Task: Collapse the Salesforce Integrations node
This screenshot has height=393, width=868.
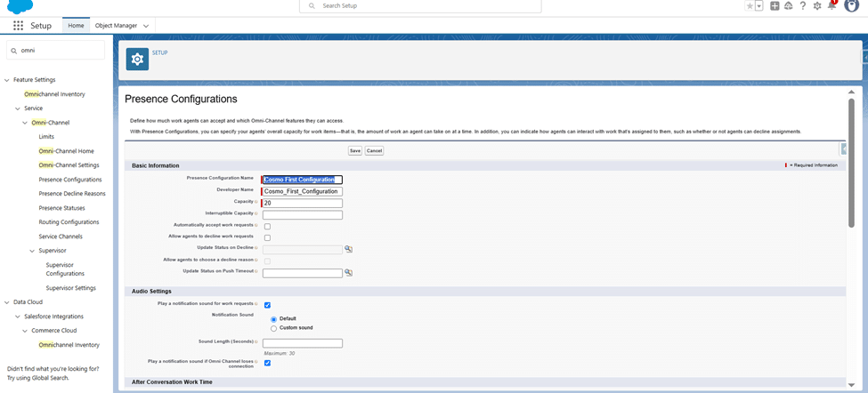Action: [x=18, y=317]
